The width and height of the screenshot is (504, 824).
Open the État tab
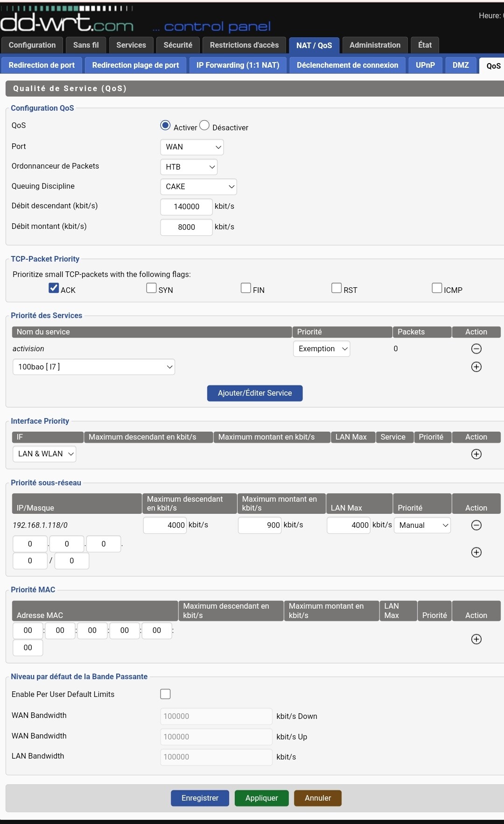pyautogui.click(x=425, y=45)
